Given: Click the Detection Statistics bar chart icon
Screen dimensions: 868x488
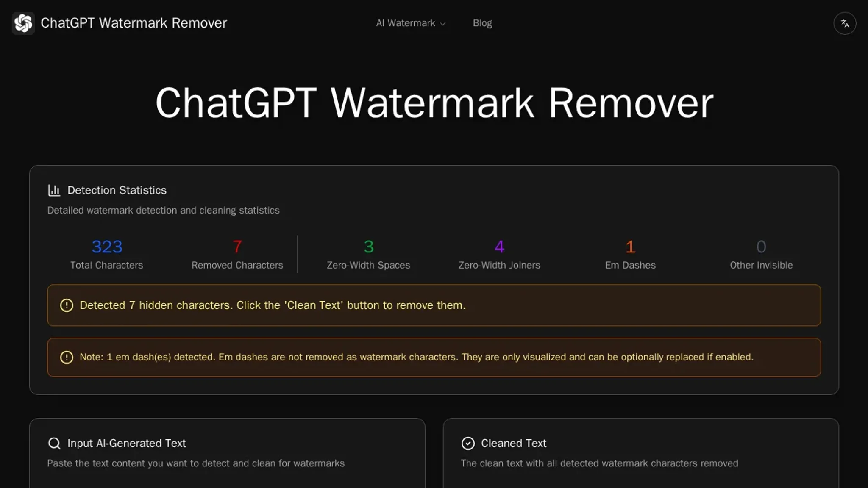Looking at the screenshot, I should [54, 190].
